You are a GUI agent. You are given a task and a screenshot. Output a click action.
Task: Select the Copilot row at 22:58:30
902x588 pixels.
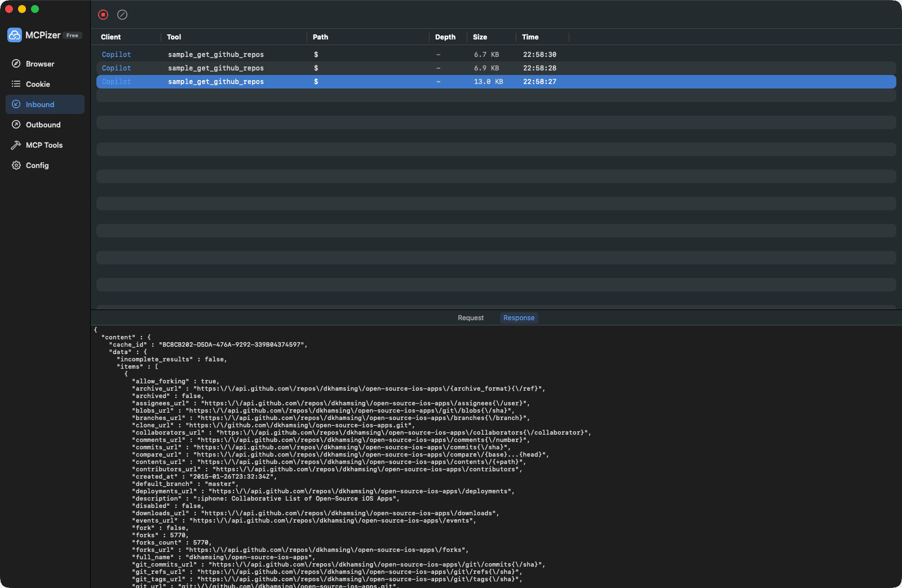coord(496,55)
